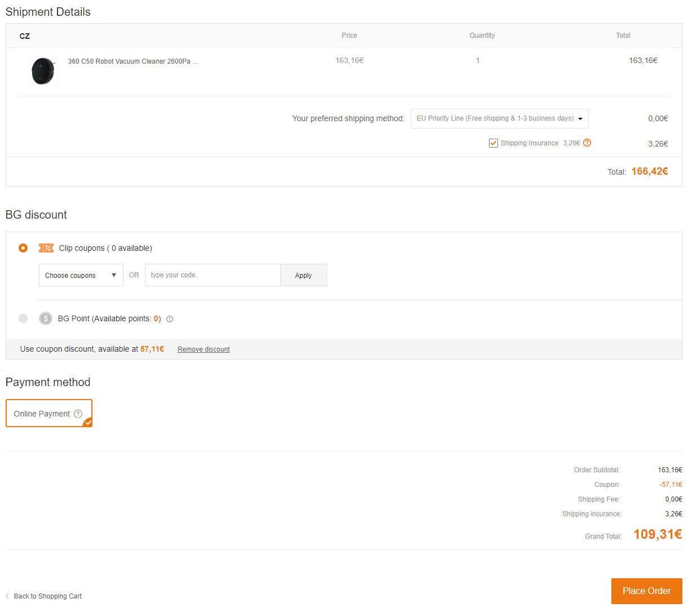Click the Grand Total 109,31€ amount
The width and height of the screenshot is (692, 616).
tap(658, 534)
